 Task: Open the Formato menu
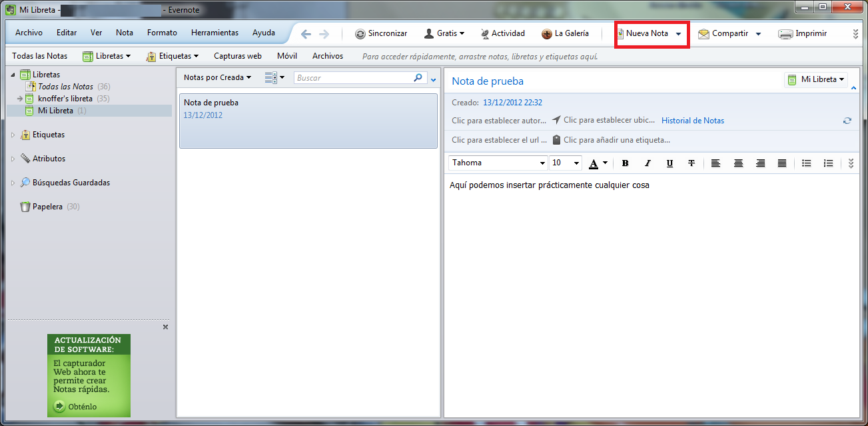pyautogui.click(x=162, y=33)
